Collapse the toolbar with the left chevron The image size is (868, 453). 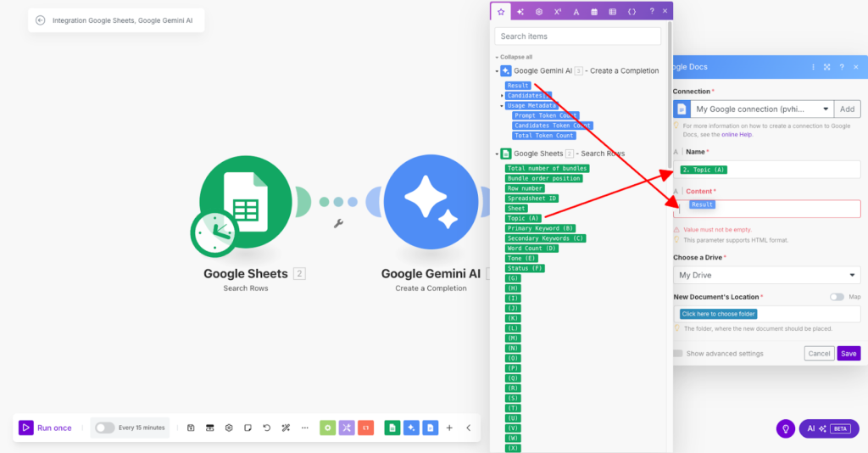click(468, 428)
